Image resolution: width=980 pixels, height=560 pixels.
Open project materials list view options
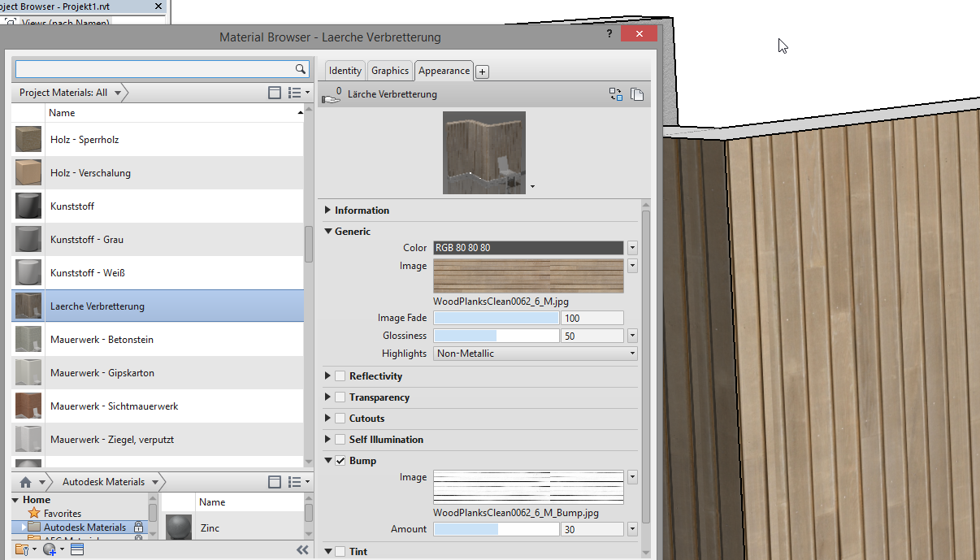(x=299, y=93)
